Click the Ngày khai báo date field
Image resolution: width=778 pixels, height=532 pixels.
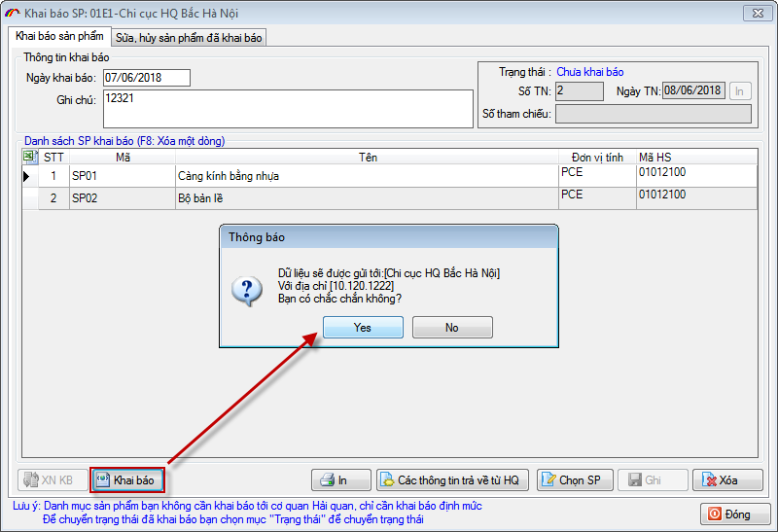tap(146, 78)
